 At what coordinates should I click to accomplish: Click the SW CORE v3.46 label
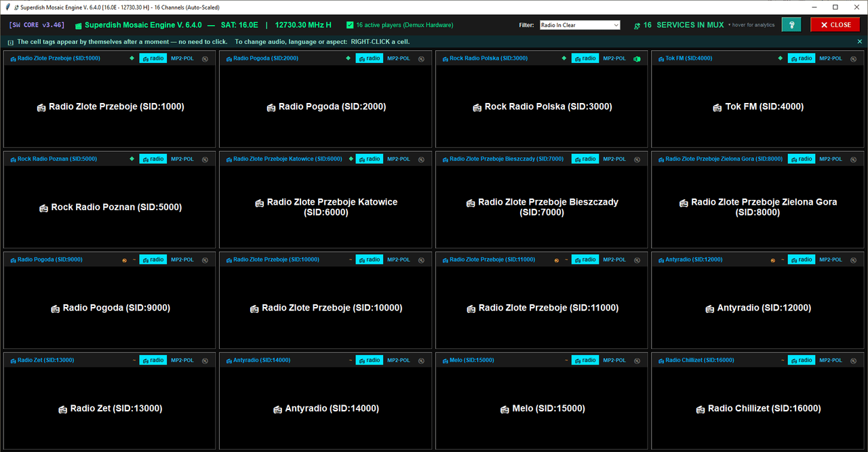[x=37, y=25]
